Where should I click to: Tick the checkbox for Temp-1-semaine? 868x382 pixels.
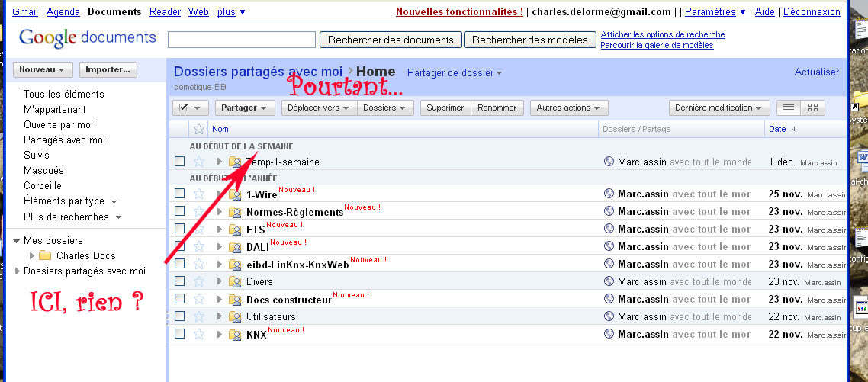coord(179,162)
